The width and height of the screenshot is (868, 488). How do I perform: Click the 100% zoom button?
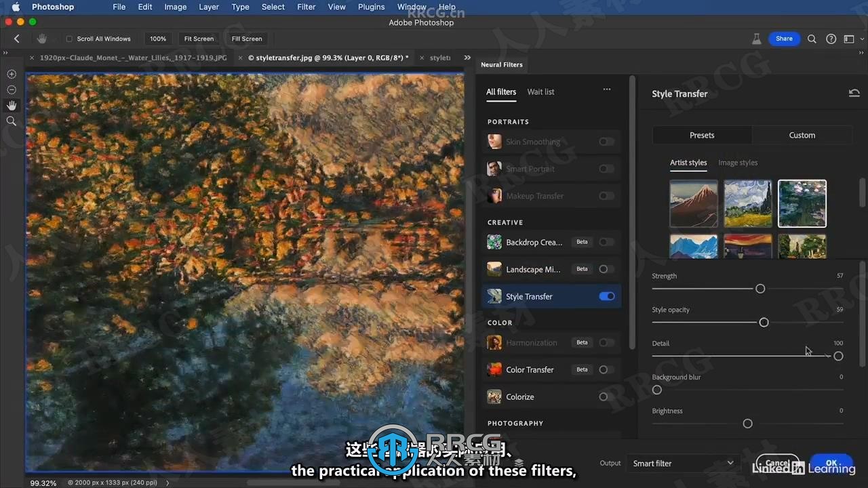(158, 39)
